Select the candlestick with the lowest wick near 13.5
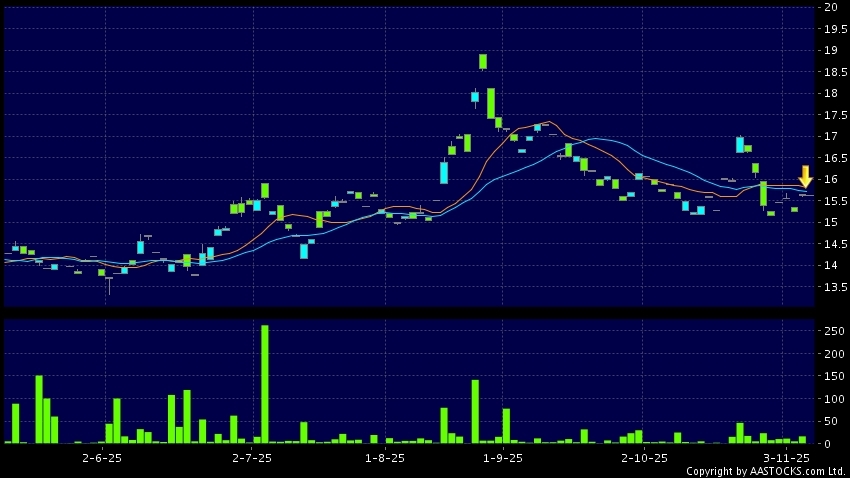The width and height of the screenshot is (850, 478). click(109, 282)
